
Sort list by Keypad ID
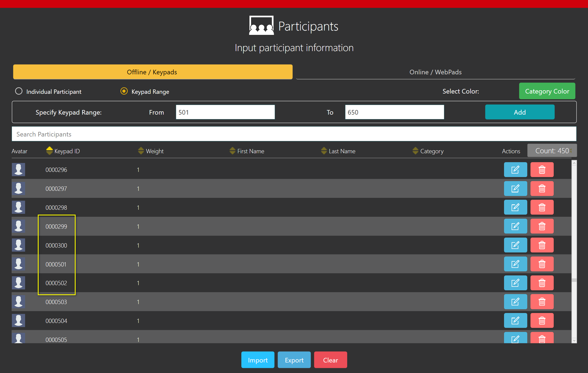point(49,151)
